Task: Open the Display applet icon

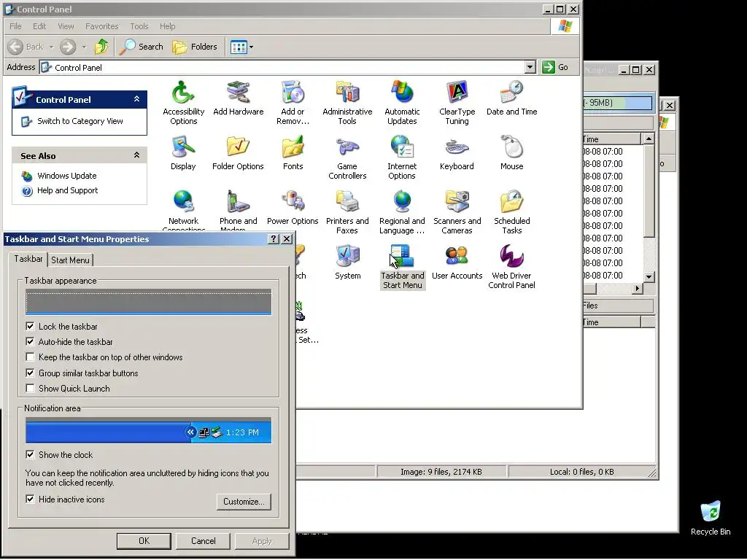Action: 183,153
